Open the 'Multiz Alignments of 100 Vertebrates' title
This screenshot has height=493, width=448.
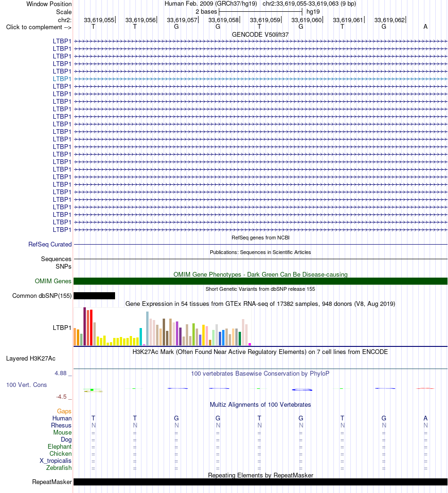click(260, 405)
